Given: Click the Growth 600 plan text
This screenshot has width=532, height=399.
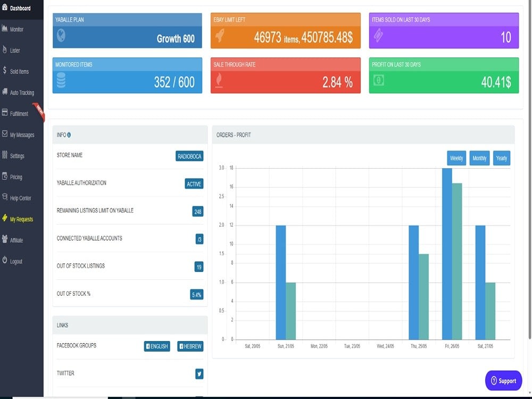Looking at the screenshot, I should [176, 39].
